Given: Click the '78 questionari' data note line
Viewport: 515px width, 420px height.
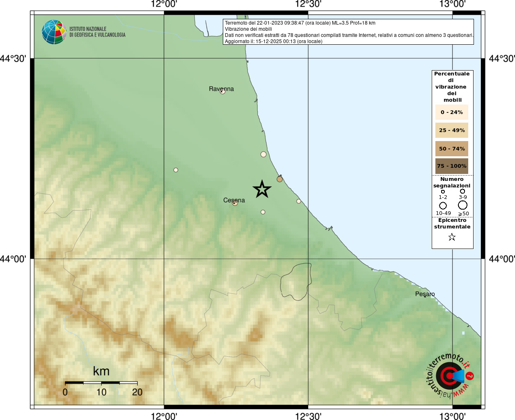Looking at the screenshot, I should (349, 35).
